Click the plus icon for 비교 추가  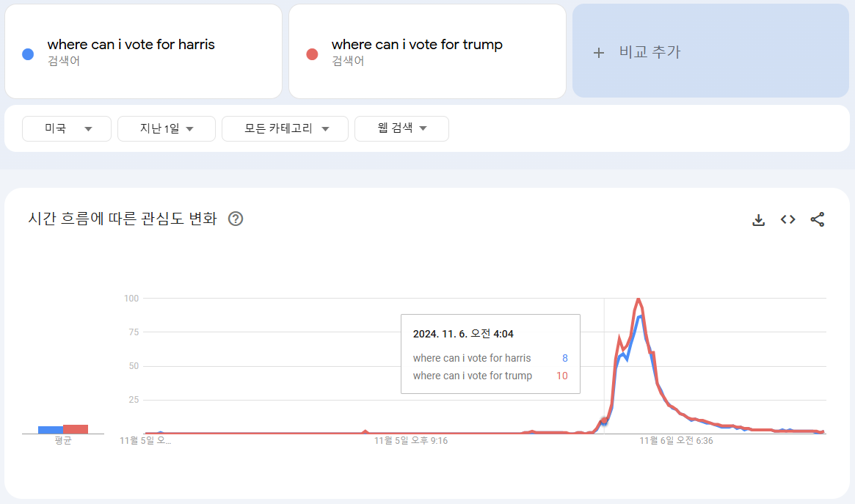(599, 52)
